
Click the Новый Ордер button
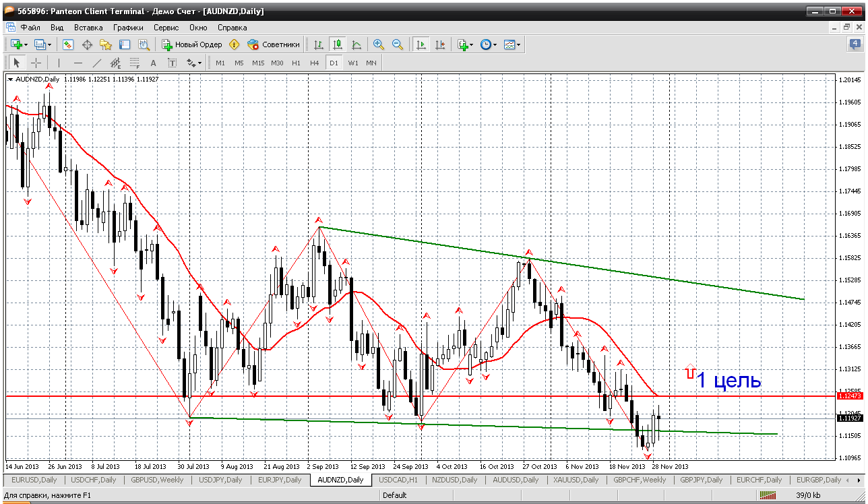[192, 44]
